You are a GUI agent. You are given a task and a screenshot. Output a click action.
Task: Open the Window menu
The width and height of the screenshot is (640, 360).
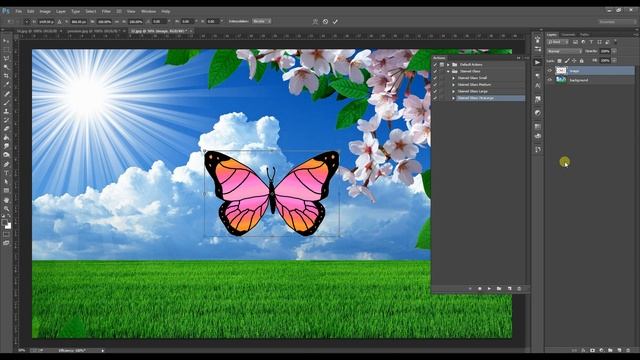[x=148, y=11]
